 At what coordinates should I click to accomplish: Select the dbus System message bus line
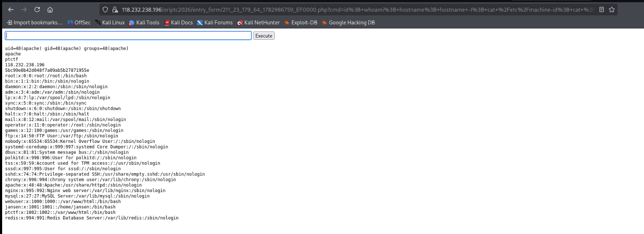click(67, 152)
